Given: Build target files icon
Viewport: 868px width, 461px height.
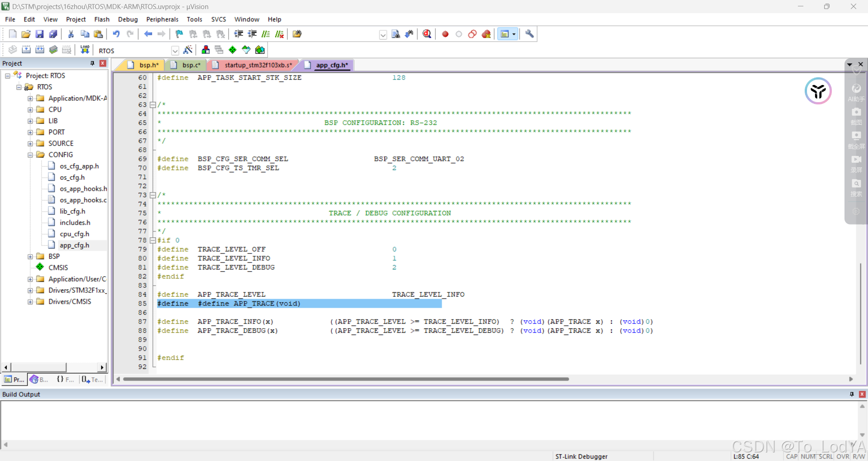Looking at the screenshot, I should point(26,50).
